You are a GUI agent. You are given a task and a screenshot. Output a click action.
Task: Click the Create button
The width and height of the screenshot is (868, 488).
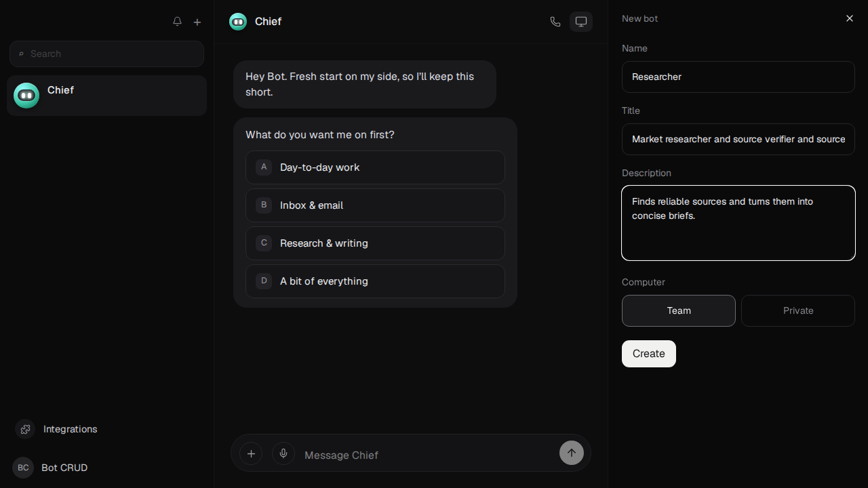[x=649, y=354]
